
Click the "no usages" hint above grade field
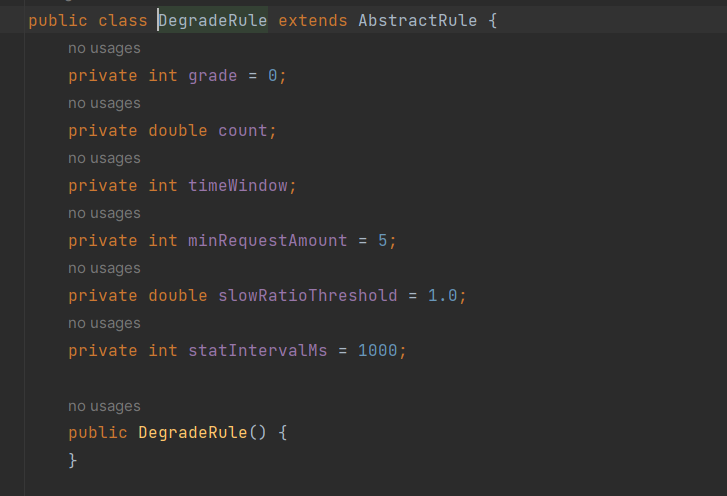click(104, 48)
